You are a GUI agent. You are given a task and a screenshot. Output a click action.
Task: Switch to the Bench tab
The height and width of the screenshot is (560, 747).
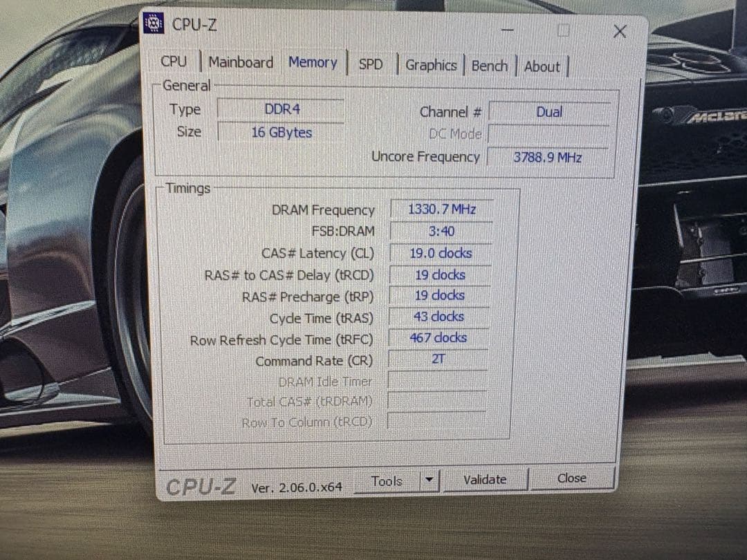pyautogui.click(x=489, y=66)
